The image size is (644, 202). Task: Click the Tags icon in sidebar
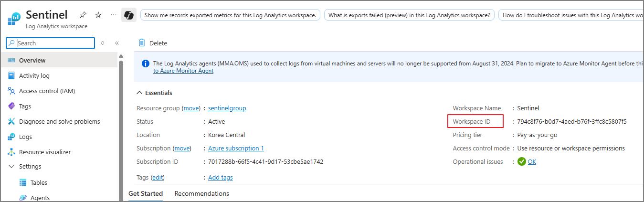tap(11, 106)
